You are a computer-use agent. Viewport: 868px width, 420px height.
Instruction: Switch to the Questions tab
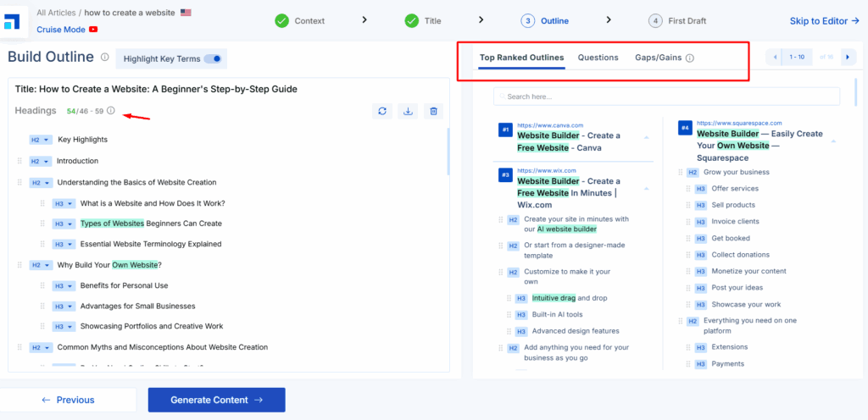(x=598, y=58)
